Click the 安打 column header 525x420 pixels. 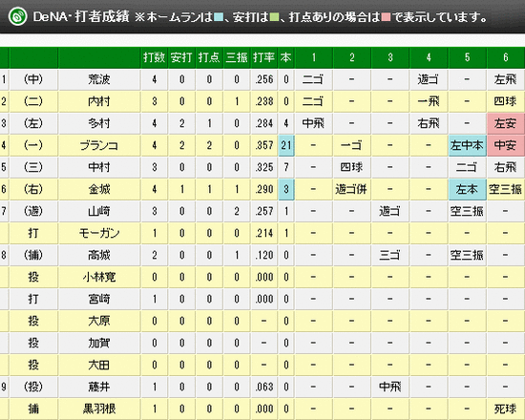tap(181, 57)
